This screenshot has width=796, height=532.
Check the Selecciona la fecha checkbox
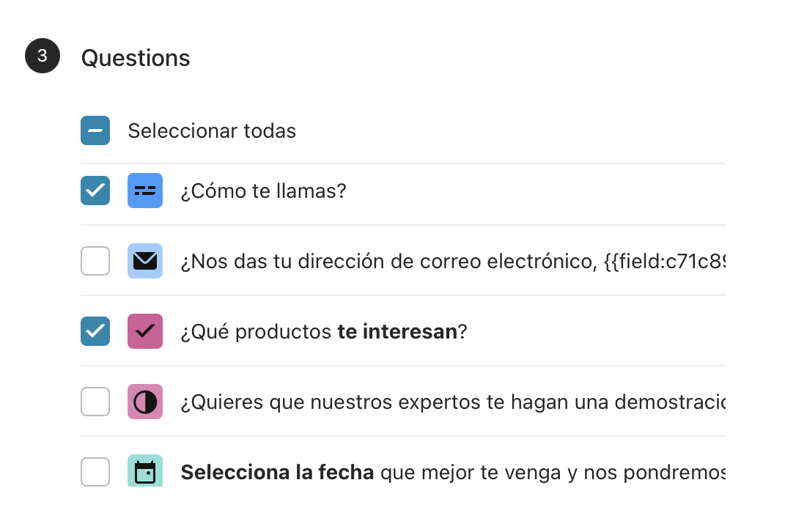(95, 472)
